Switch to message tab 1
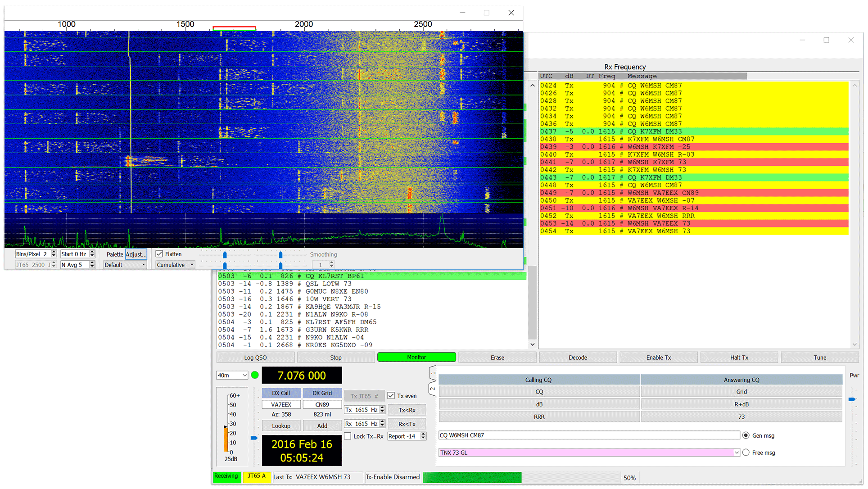868x489 pixels. (x=433, y=373)
